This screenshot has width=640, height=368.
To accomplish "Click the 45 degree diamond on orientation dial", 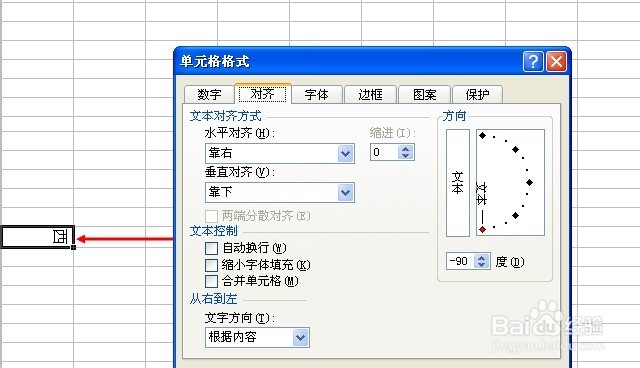I will tap(516, 150).
